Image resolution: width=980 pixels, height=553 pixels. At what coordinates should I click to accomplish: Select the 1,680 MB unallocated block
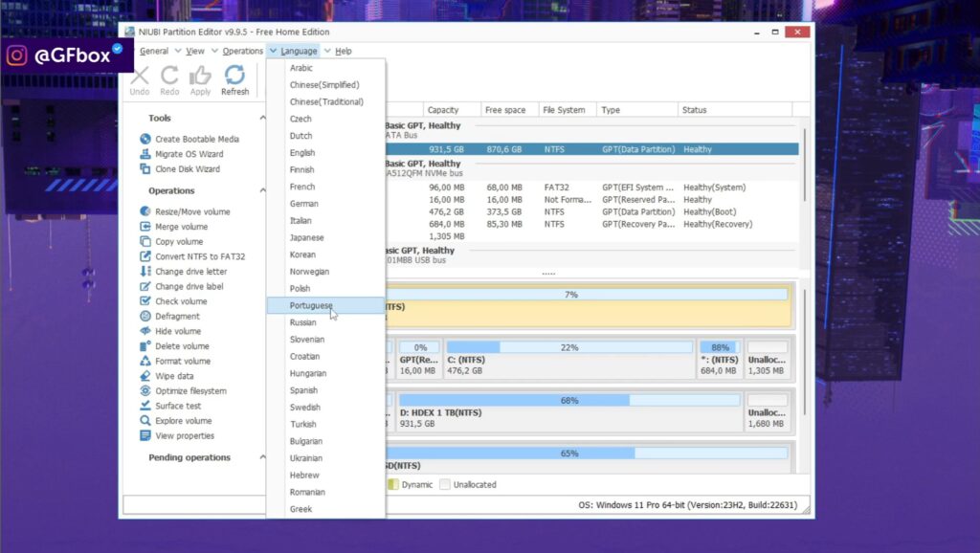click(x=768, y=411)
